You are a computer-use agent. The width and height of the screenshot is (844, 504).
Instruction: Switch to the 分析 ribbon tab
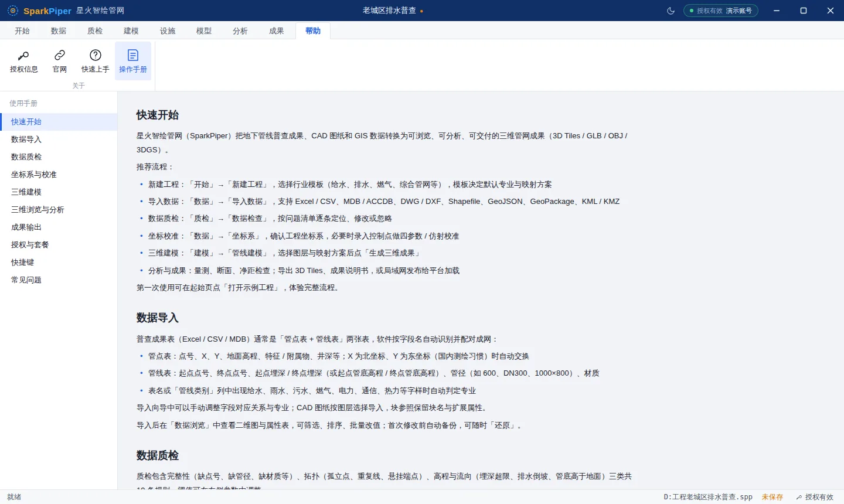pyautogui.click(x=240, y=31)
